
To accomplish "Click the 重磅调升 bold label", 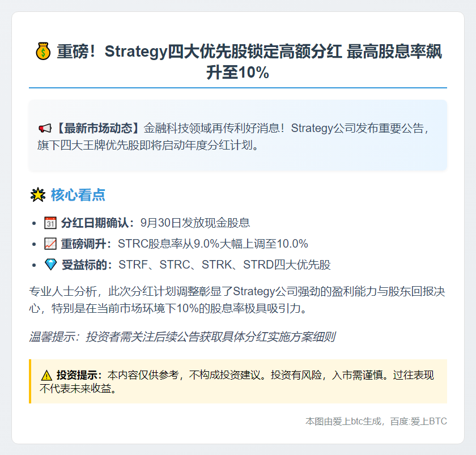I will [x=87, y=244].
